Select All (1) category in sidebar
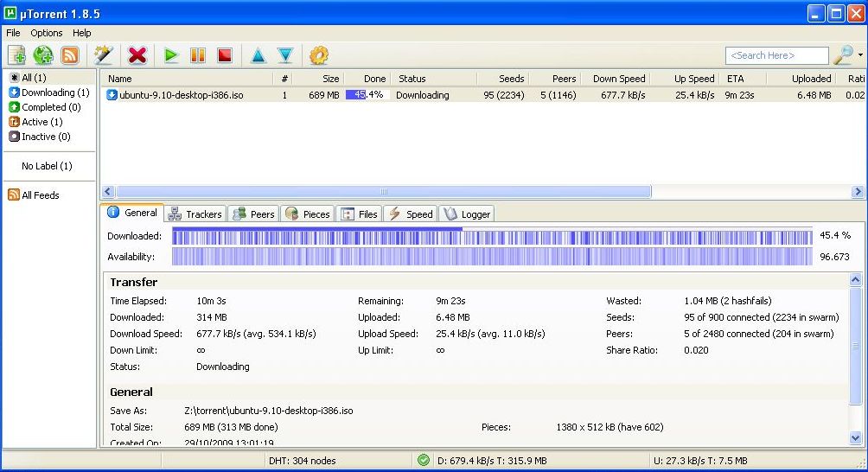The height and width of the screenshot is (472, 868). [33, 78]
